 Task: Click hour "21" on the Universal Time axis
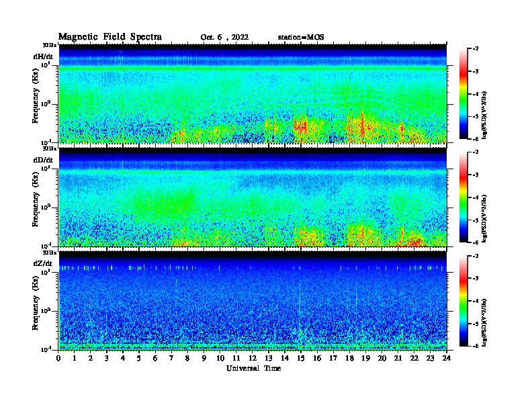[398, 359]
